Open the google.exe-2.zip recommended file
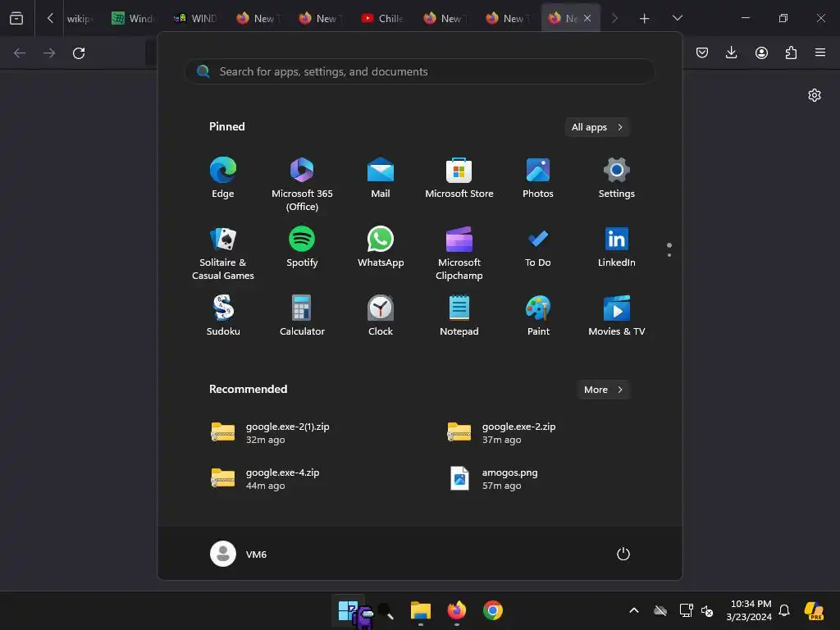 pyautogui.click(x=501, y=433)
